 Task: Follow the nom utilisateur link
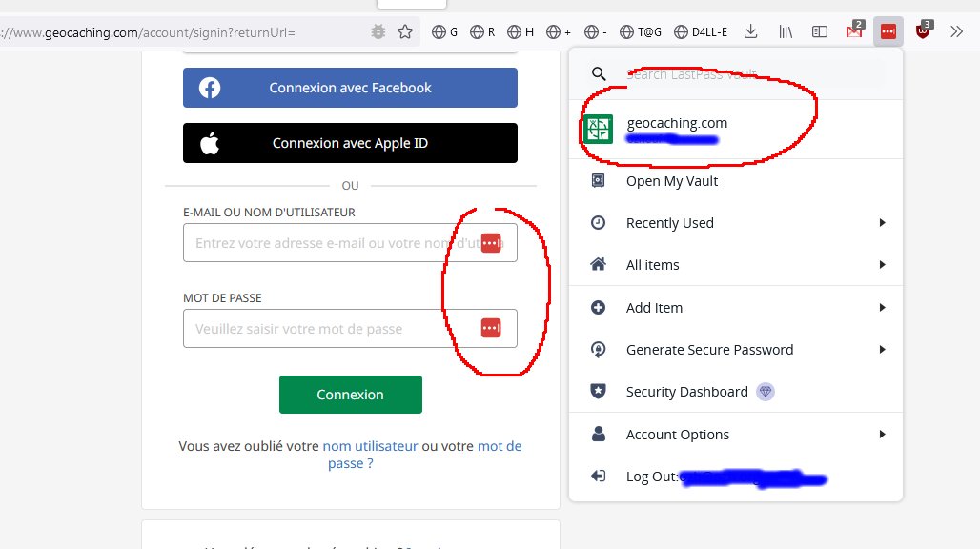[370, 446]
